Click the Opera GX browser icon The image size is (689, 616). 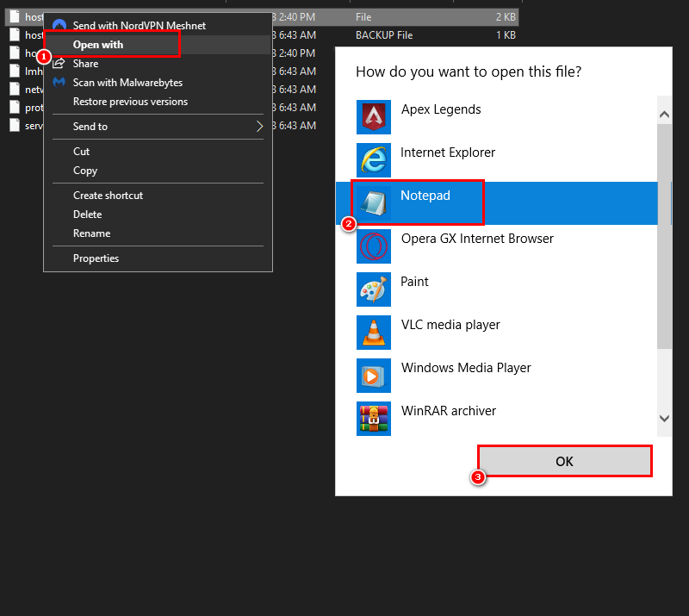[x=374, y=246]
